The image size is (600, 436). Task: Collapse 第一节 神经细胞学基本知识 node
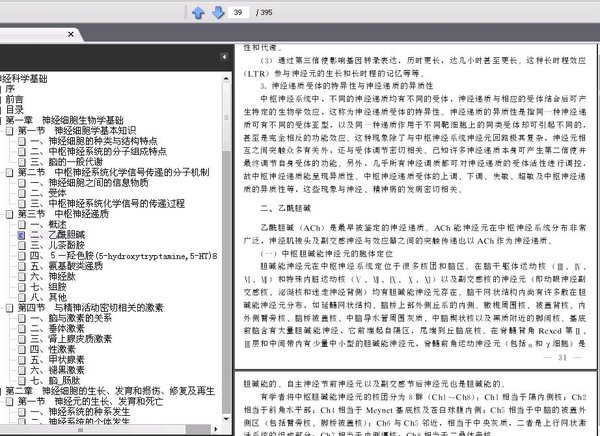coord(11,131)
